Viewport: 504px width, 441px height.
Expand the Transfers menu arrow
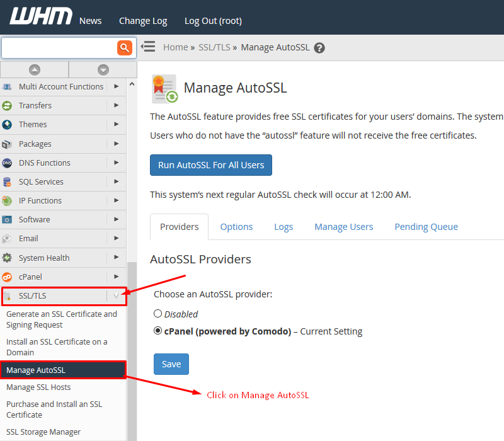point(116,106)
